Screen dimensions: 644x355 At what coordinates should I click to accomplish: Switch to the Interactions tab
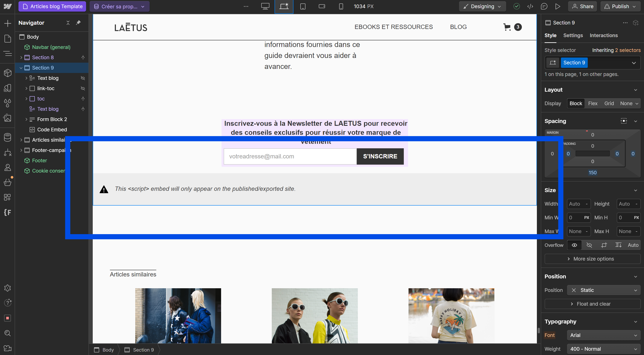(x=603, y=35)
